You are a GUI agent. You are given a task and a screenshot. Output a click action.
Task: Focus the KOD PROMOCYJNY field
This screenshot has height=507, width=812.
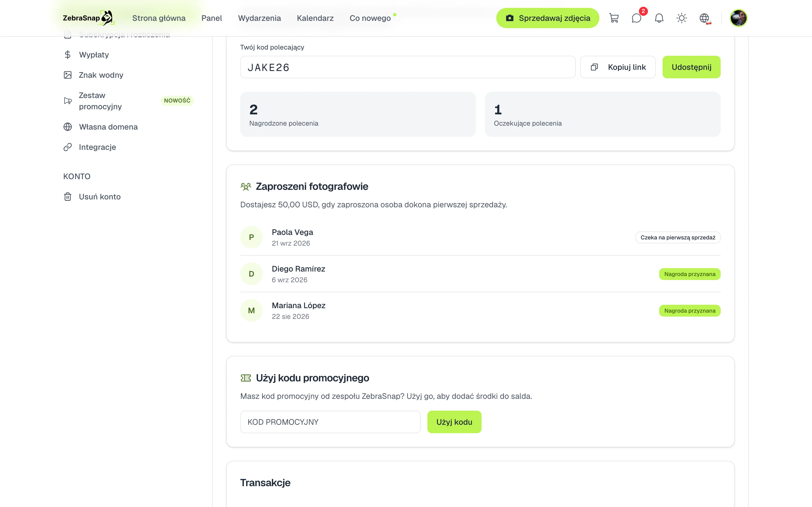point(330,422)
